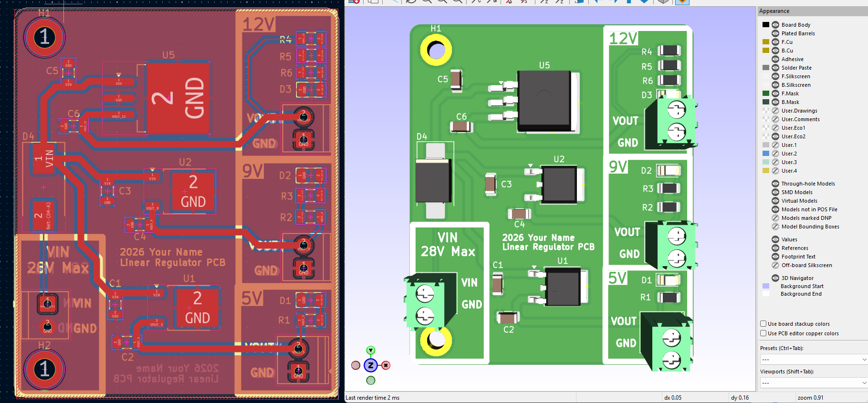Show Model Bounding Boxes
The width and height of the screenshot is (868, 403).
pos(775,227)
